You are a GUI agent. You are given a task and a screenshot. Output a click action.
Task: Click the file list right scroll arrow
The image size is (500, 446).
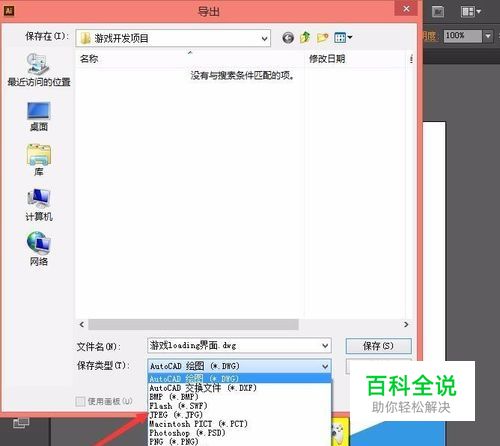[x=406, y=324]
